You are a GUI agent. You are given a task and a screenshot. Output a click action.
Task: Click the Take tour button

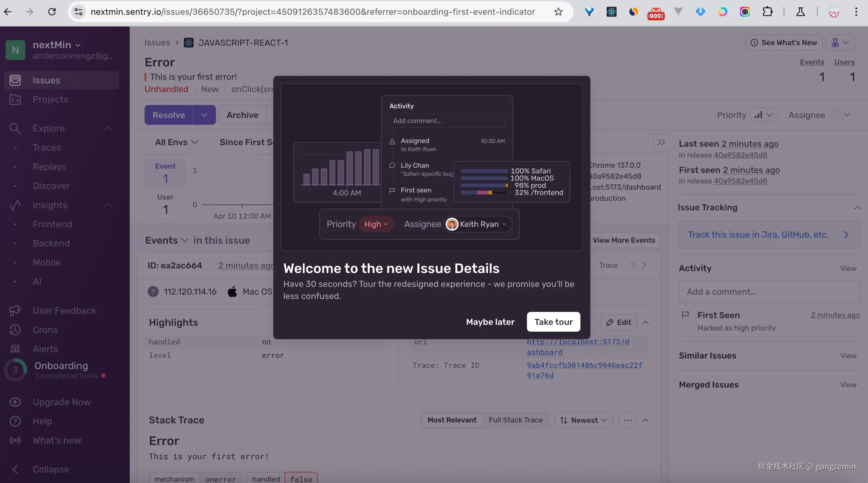tap(553, 322)
